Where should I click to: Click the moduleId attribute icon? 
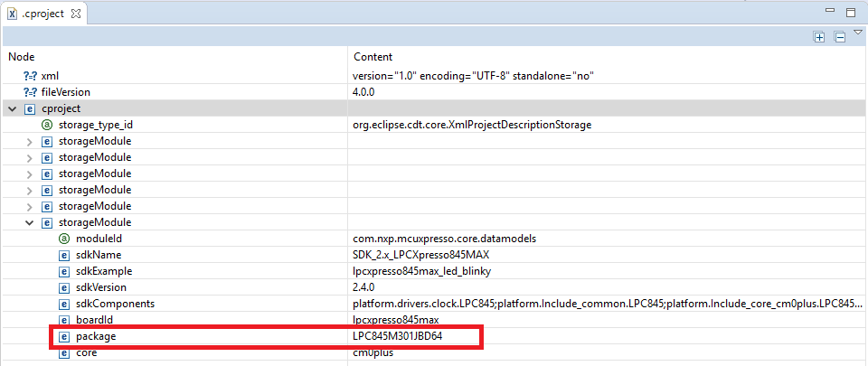(x=63, y=239)
